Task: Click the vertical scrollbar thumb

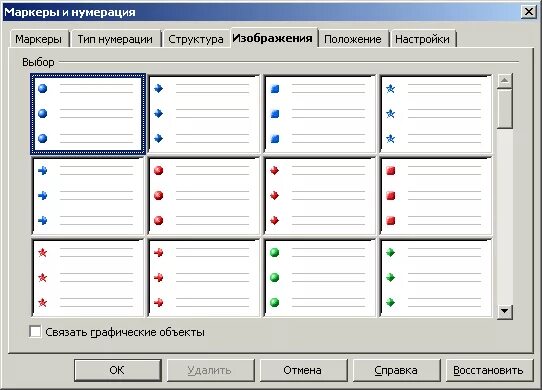Action: (x=505, y=109)
